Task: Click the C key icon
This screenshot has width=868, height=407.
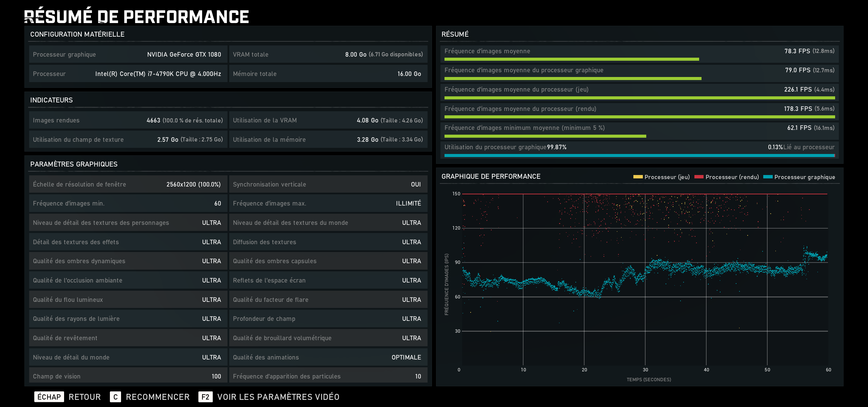Action: [115, 397]
